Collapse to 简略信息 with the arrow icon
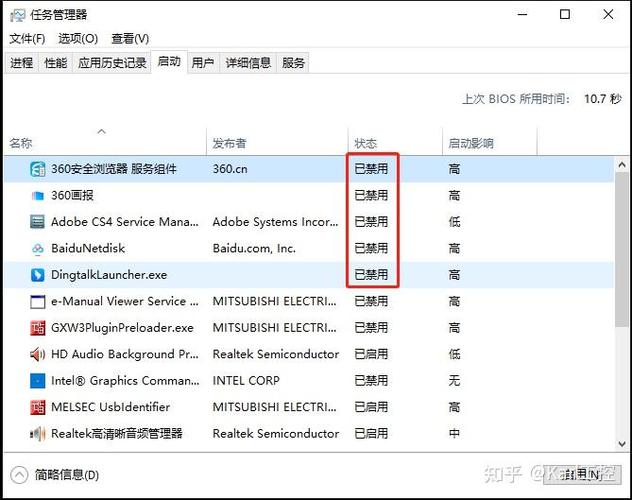 click(19, 475)
